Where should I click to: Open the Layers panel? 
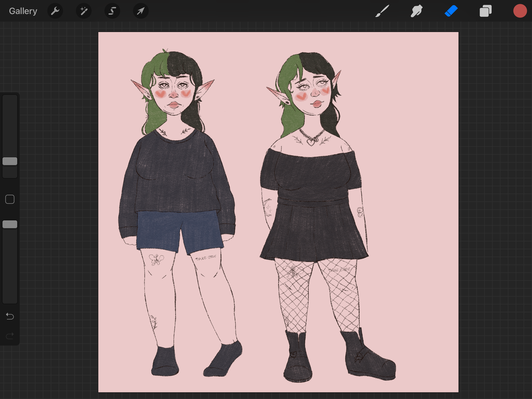click(485, 11)
